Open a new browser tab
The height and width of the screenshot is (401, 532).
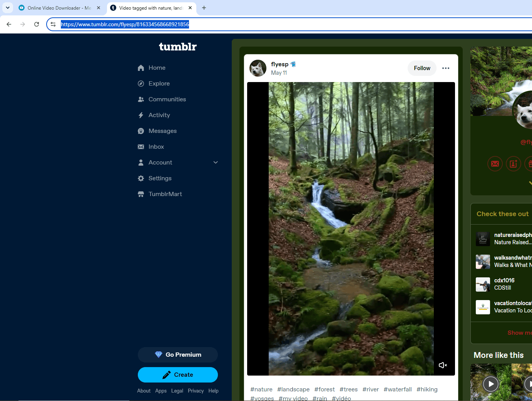click(x=204, y=8)
